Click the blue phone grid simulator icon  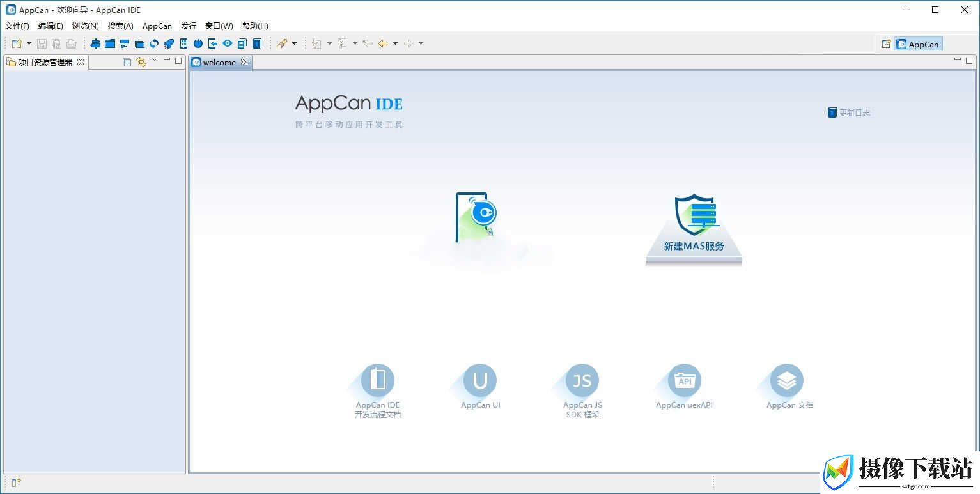point(183,43)
